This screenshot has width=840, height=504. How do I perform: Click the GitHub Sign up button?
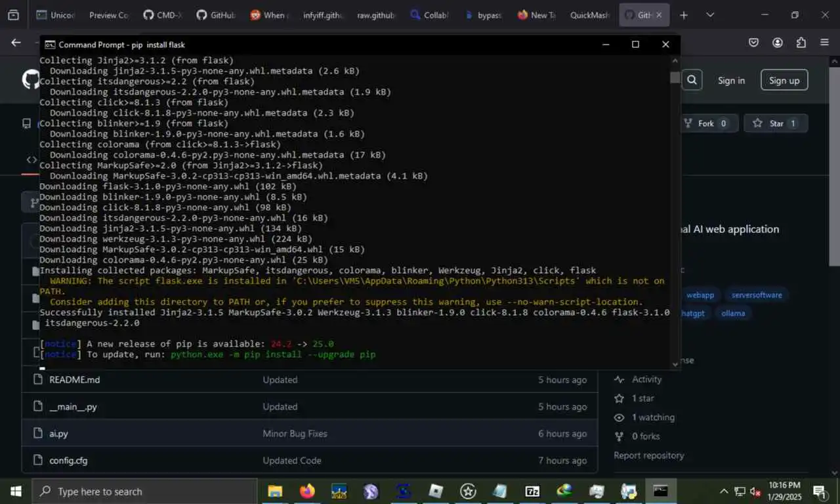point(784,80)
